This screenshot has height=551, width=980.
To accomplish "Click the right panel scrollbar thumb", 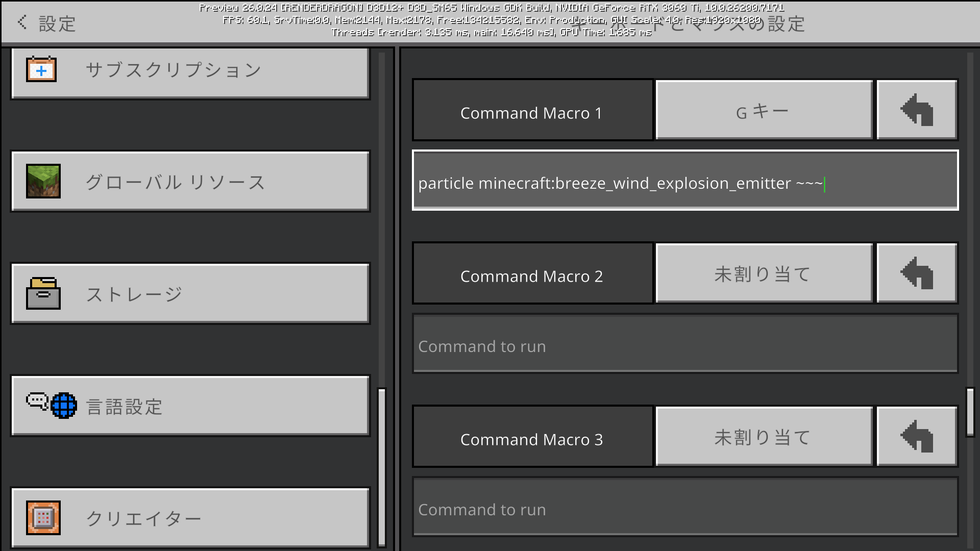I will tap(971, 403).
